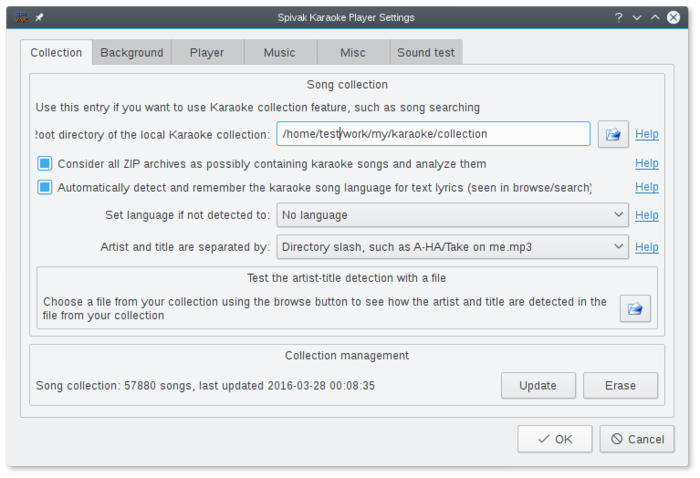Screen dimensions: 700x478
Task: Switch to the Background tab
Action: point(131,53)
